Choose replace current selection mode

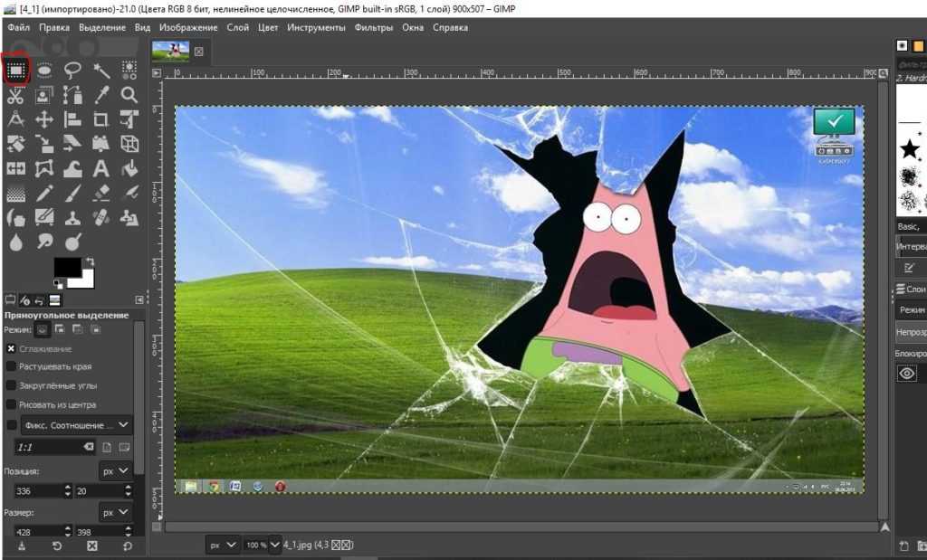42,329
